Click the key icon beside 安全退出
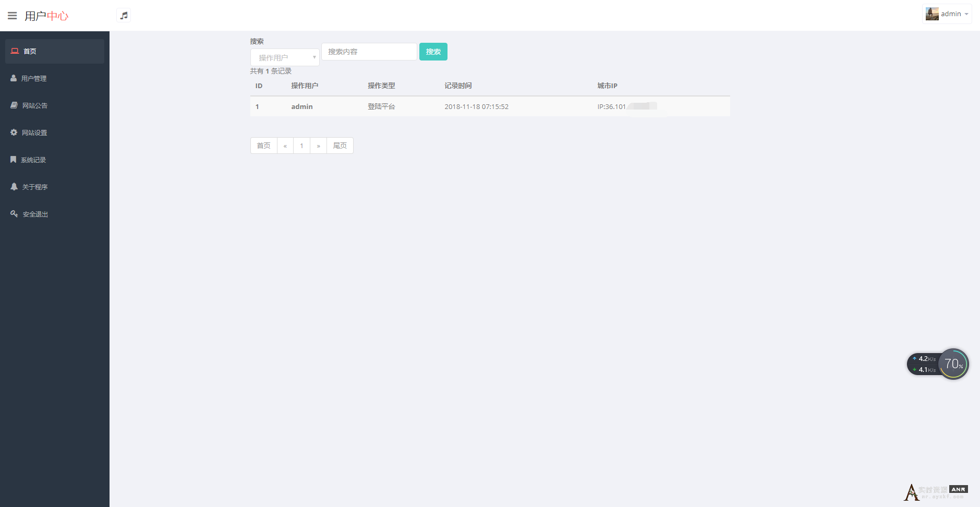This screenshot has height=507, width=980. pyautogui.click(x=14, y=214)
